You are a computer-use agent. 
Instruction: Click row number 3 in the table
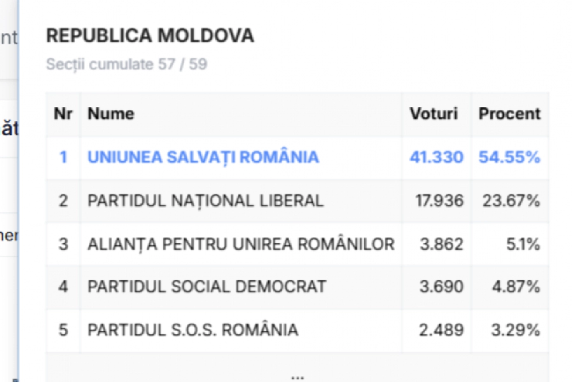pyautogui.click(x=64, y=244)
